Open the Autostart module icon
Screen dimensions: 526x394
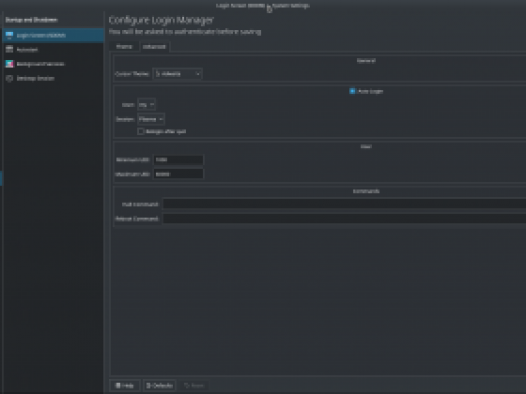9,50
